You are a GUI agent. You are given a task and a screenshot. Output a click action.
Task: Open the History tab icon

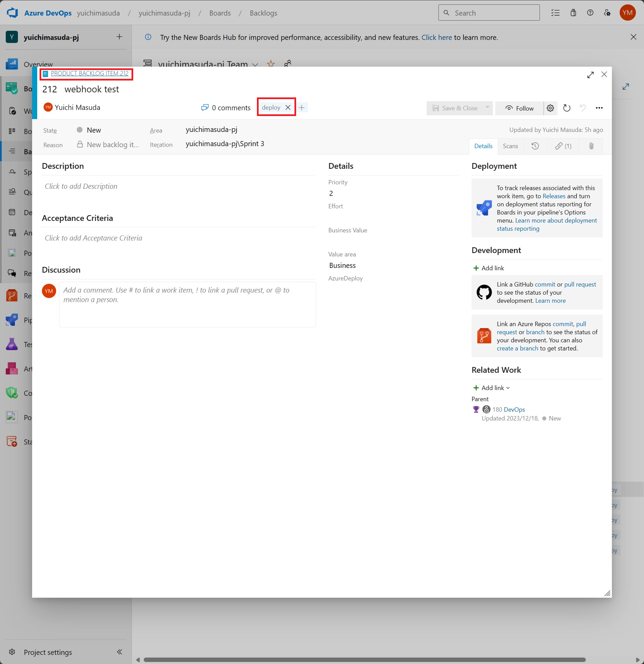pos(535,146)
